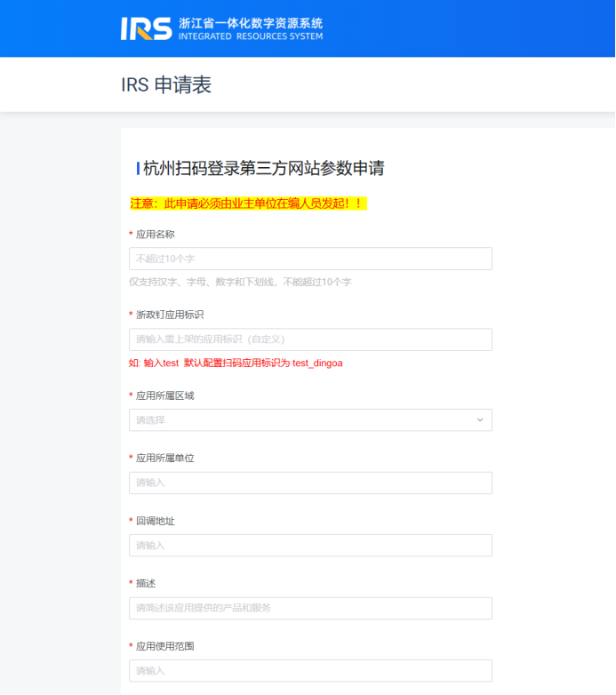
Task: Focus the 应用使用范围 input field
Action: [x=310, y=671]
